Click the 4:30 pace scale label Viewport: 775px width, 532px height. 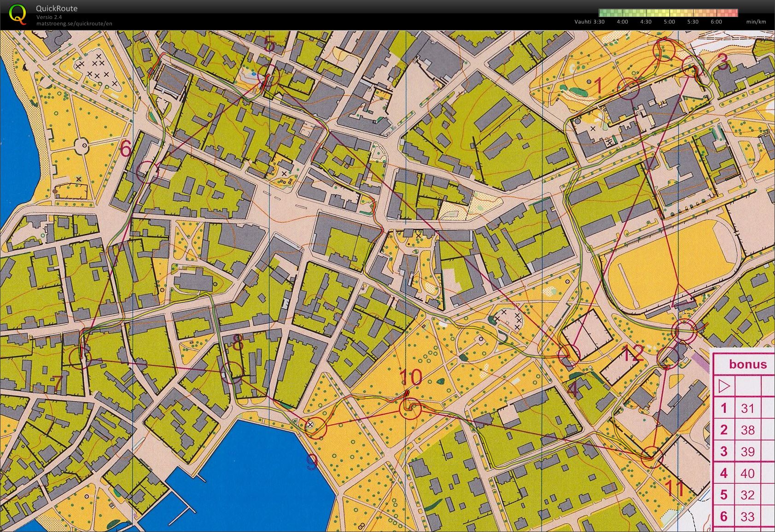(x=646, y=22)
